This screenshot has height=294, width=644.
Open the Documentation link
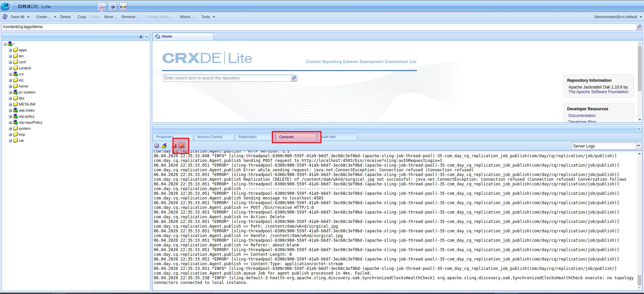pyautogui.click(x=582, y=116)
